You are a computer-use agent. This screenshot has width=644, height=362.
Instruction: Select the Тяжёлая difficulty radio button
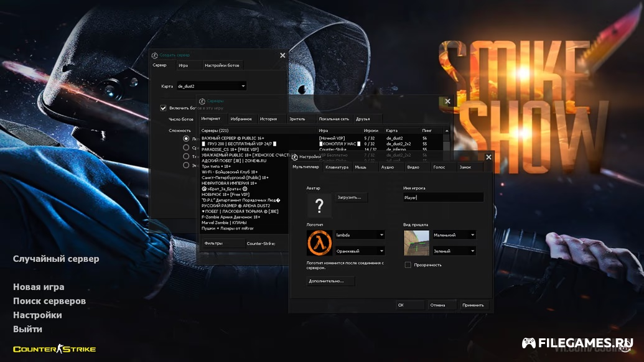pyautogui.click(x=186, y=156)
